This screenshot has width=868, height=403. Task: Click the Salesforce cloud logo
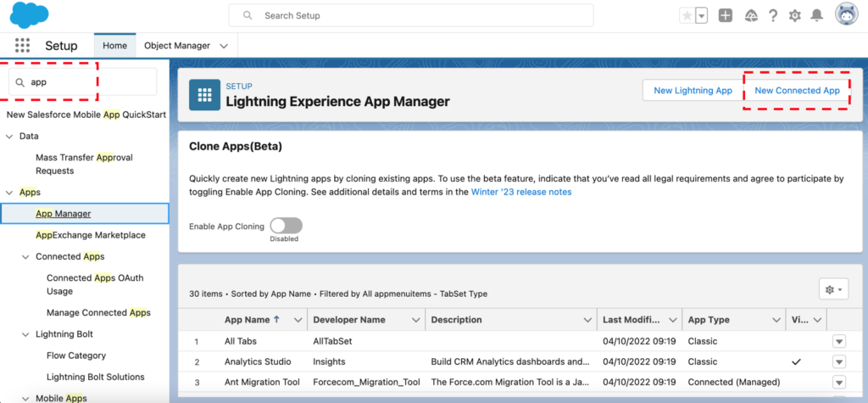29,15
